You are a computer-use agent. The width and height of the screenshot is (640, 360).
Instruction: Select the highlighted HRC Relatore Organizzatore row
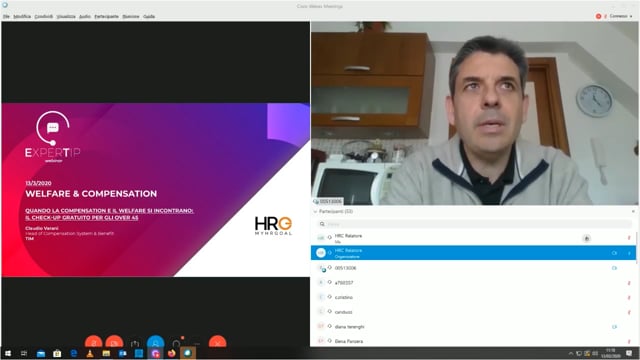473,253
